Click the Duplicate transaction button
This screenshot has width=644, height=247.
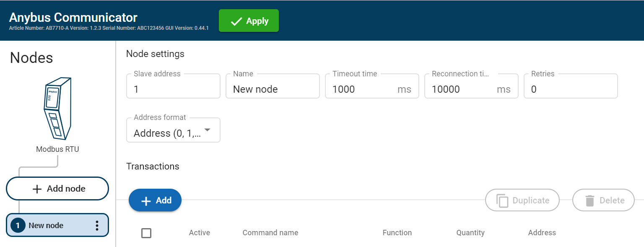click(x=522, y=200)
